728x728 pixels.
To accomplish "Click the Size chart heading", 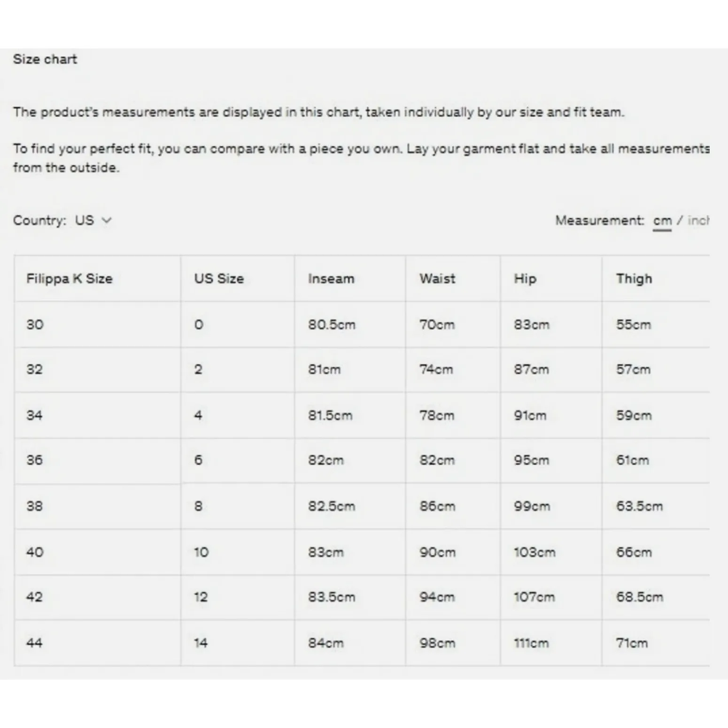I will [45, 59].
